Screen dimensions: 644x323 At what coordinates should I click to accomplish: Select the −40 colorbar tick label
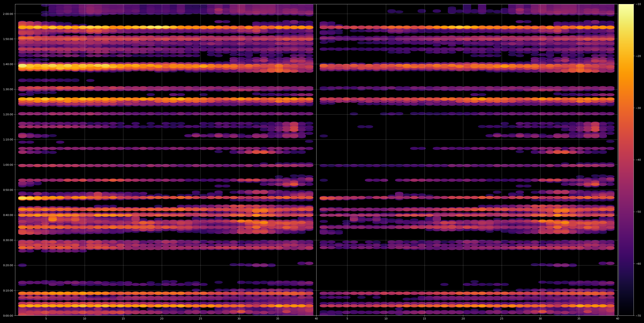coord(638,160)
